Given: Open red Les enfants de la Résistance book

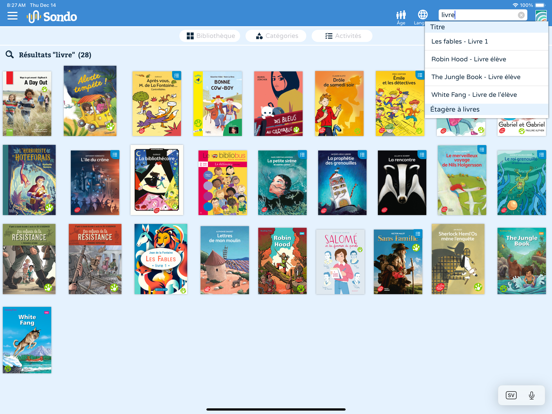Looking at the screenshot, I should click(95, 259).
